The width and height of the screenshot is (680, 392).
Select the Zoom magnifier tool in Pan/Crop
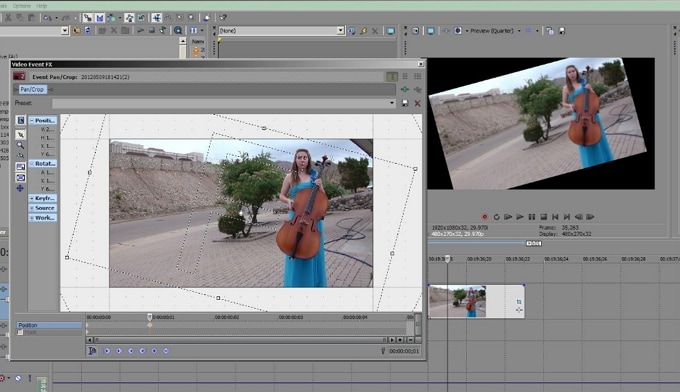(x=20, y=146)
